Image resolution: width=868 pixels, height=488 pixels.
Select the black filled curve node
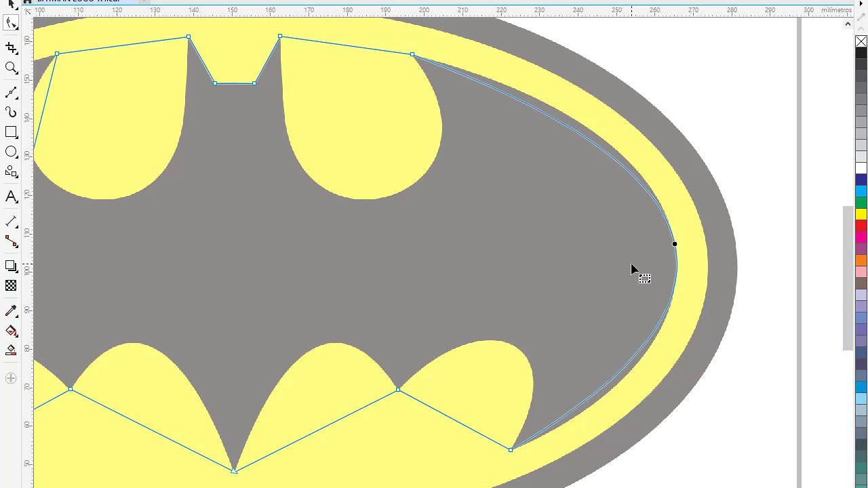coord(675,244)
